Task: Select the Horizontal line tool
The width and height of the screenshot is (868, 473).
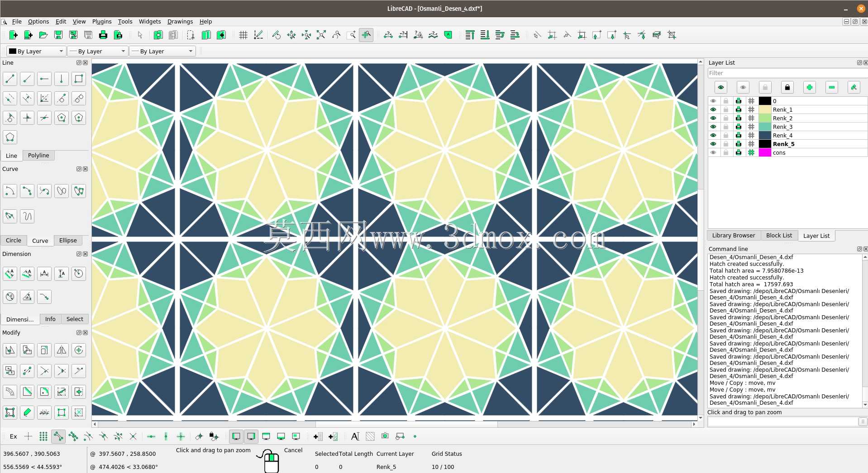Action: (44, 79)
